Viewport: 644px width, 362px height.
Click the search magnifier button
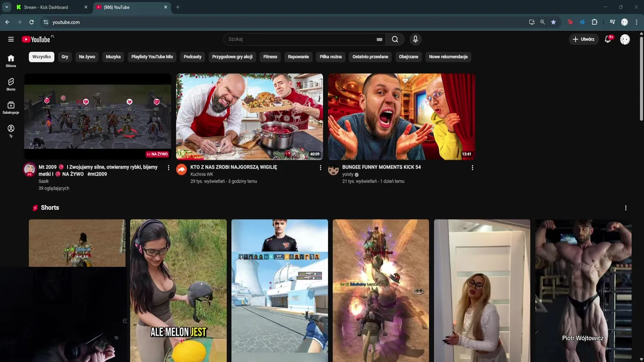395,39
